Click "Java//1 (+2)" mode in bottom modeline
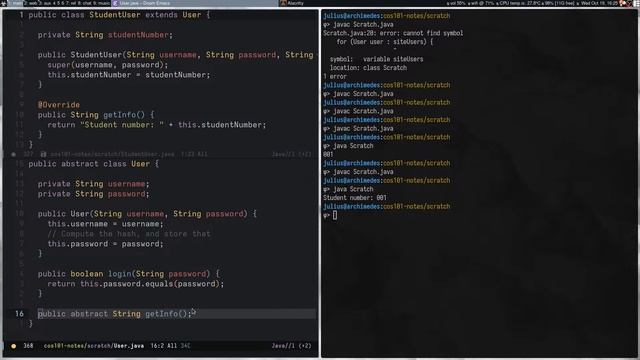640x360 pixels. coord(291,346)
